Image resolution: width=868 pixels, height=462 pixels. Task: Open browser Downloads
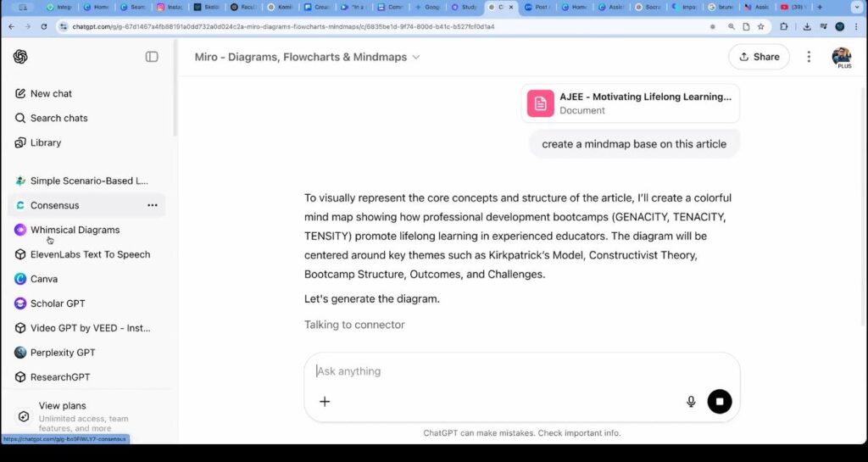click(x=807, y=26)
